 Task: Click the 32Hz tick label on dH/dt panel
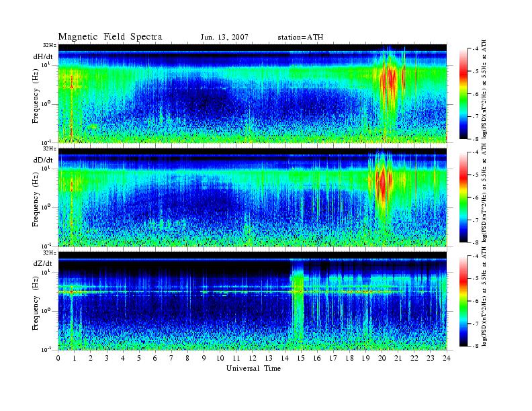pyautogui.click(x=50, y=45)
